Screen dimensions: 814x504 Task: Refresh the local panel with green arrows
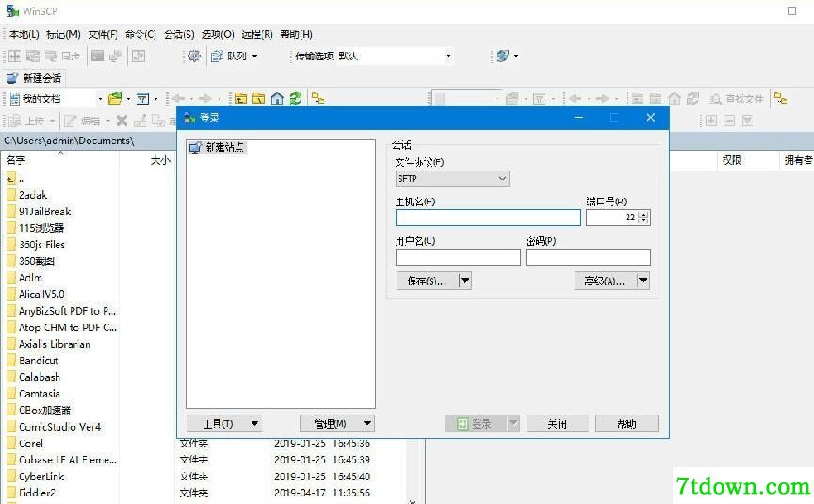(296, 98)
